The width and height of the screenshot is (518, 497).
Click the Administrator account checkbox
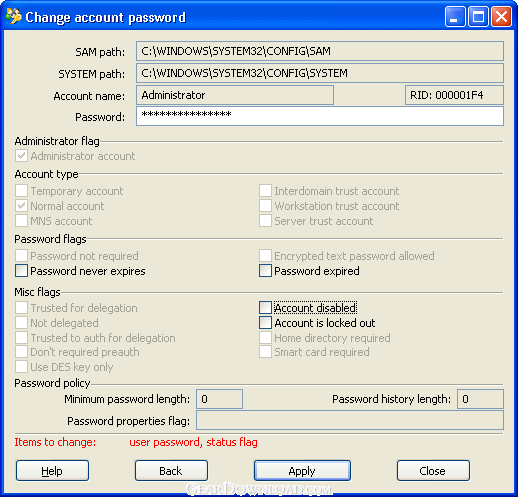pyautogui.click(x=21, y=156)
